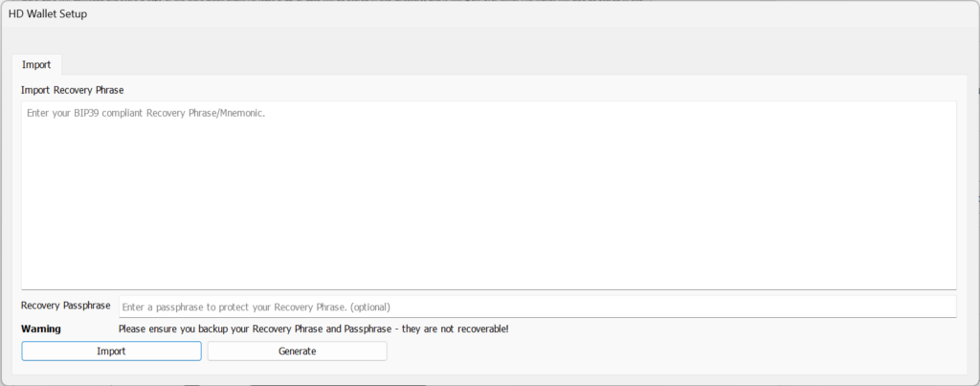Click the 'Recovery Passphrase' field label
Viewport: 980px width, 386px height.
66,306
